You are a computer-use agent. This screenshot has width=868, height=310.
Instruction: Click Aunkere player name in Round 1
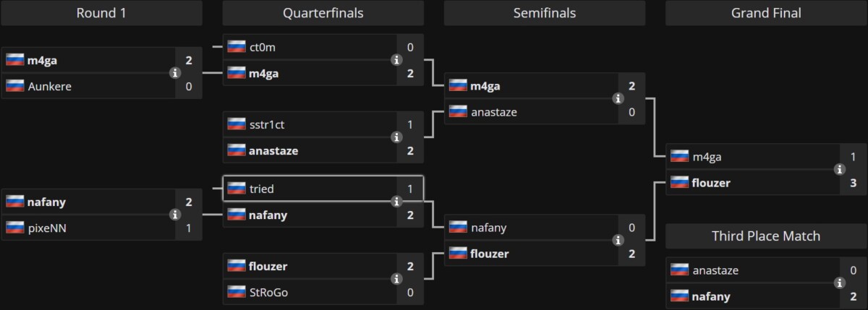pyautogui.click(x=49, y=86)
